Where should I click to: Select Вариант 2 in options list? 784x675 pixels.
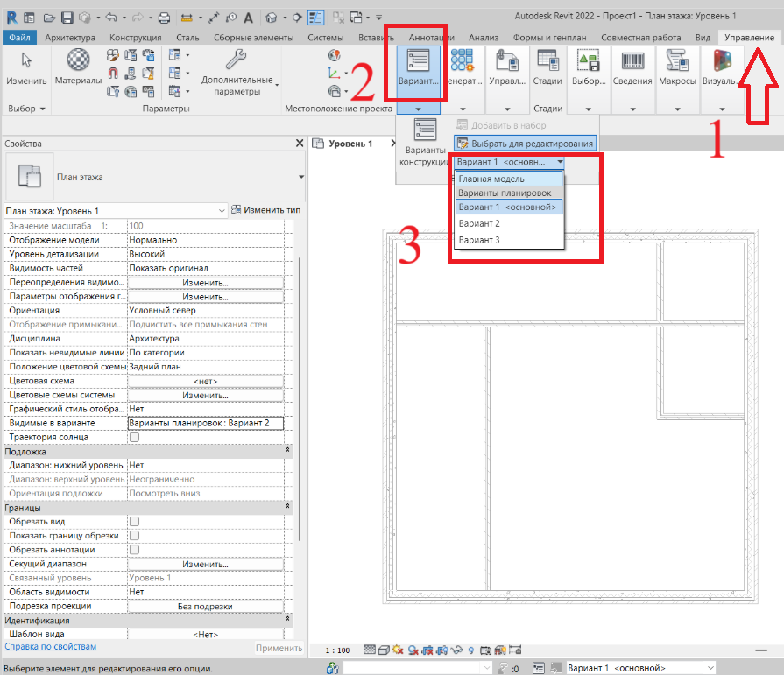[509, 223]
